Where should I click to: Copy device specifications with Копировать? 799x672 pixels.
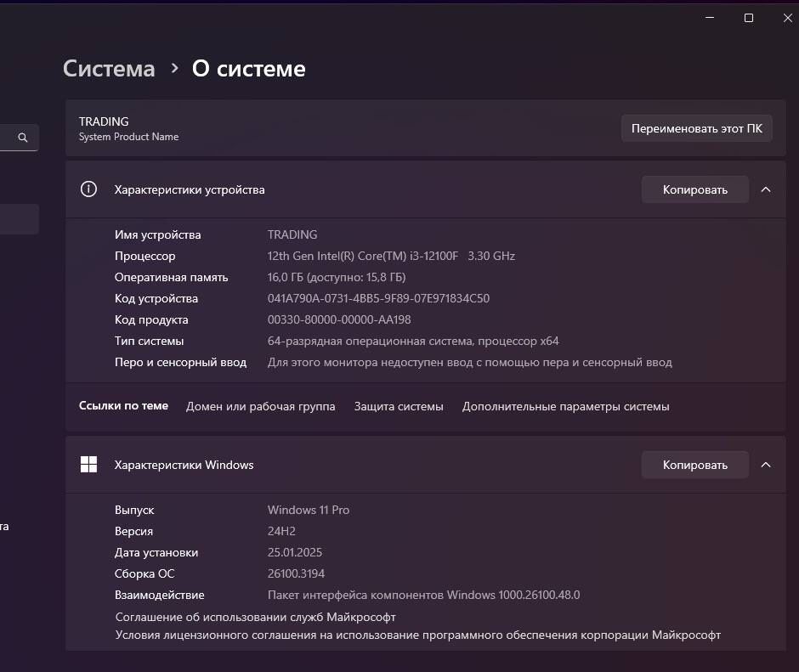(x=695, y=189)
